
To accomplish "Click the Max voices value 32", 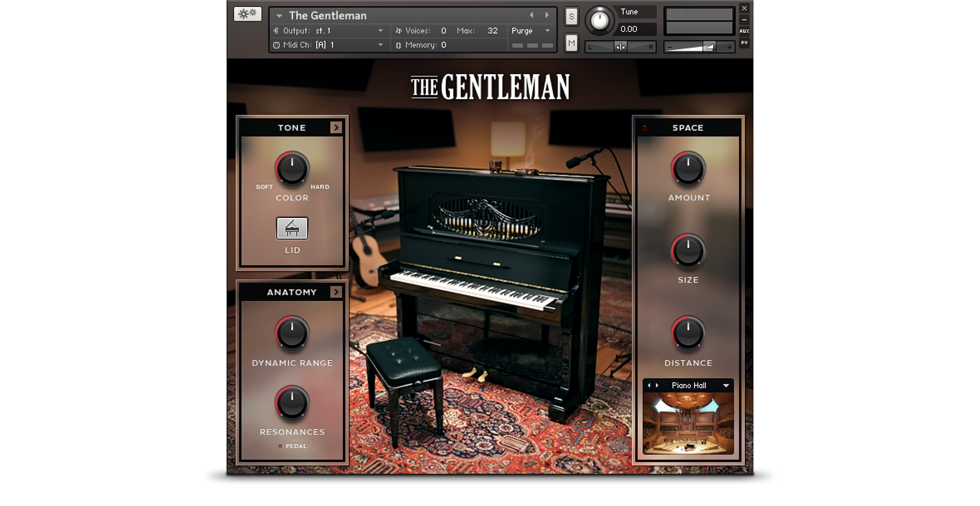I will [x=493, y=31].
